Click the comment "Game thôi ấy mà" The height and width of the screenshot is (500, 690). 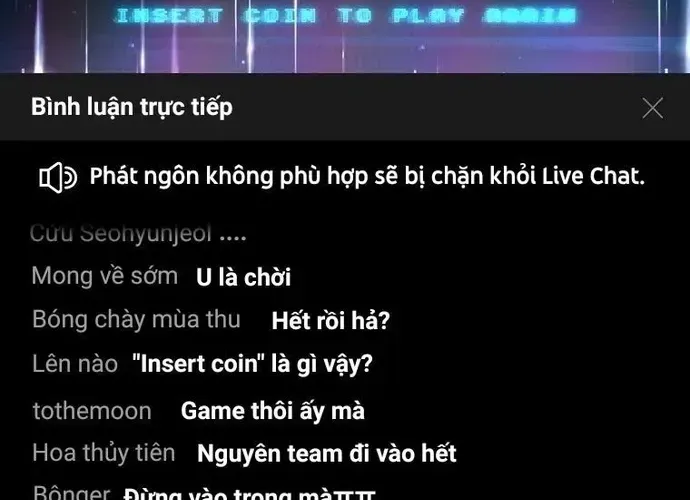coord(272,411)
